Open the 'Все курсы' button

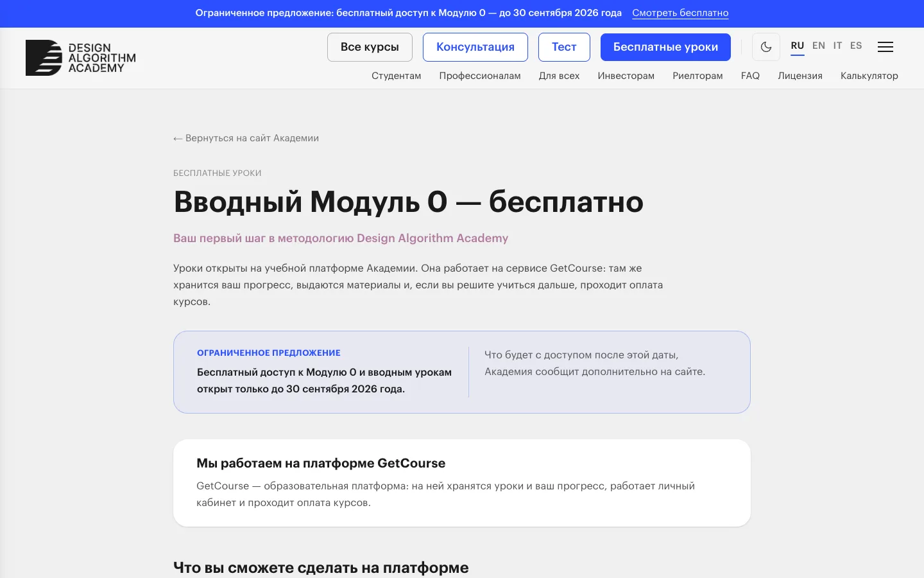pos(370,47)
